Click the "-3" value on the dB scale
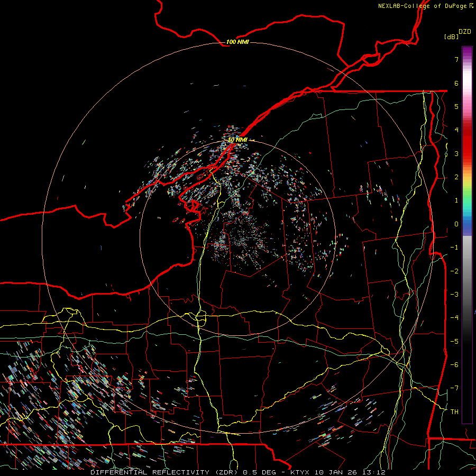Image resolution: width=476 pixels, height=476 pixels. coord(454,295)
